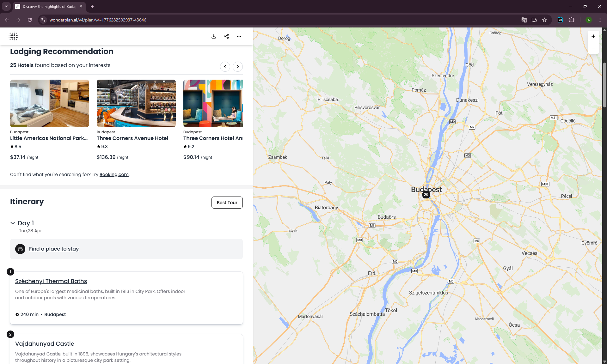Click the Wonderplan dotted logo icon
607x364 pixels.
click(x=13, y=36)
